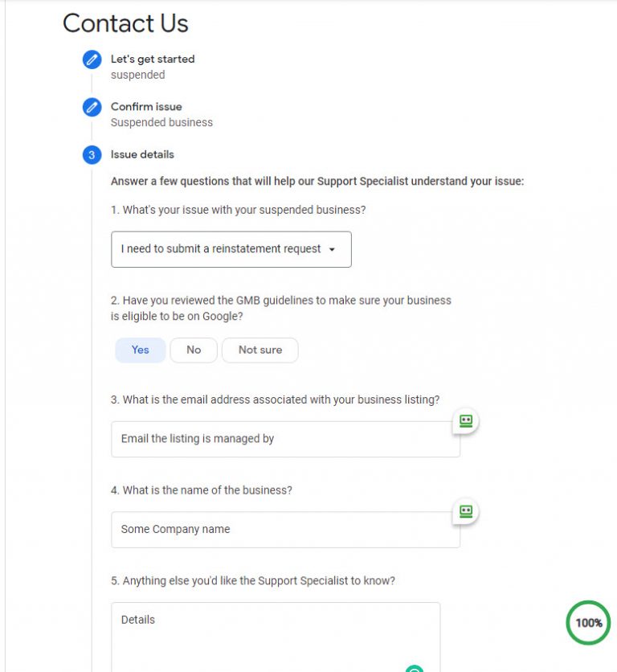Open the "I need to submit a reinstatement request" dropdown
617x672 pixels.
pyautogui.click(x=231, y=249)
